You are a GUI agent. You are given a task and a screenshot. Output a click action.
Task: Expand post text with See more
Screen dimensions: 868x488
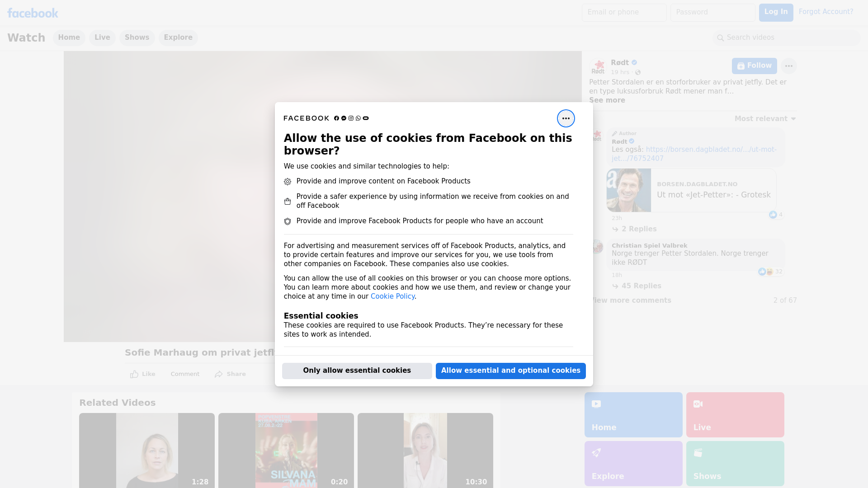click(607, 100)
